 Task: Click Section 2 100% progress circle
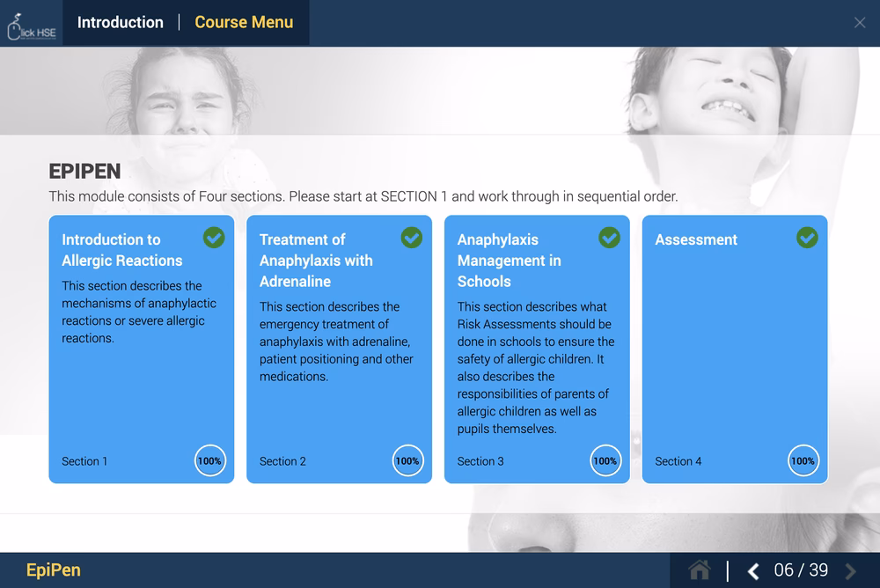(407, 460)
